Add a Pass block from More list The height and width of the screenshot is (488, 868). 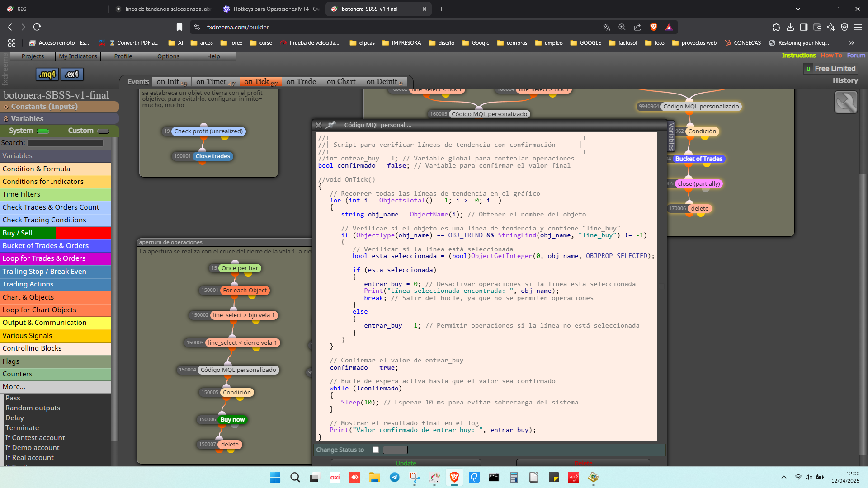[x=13, y=398]
